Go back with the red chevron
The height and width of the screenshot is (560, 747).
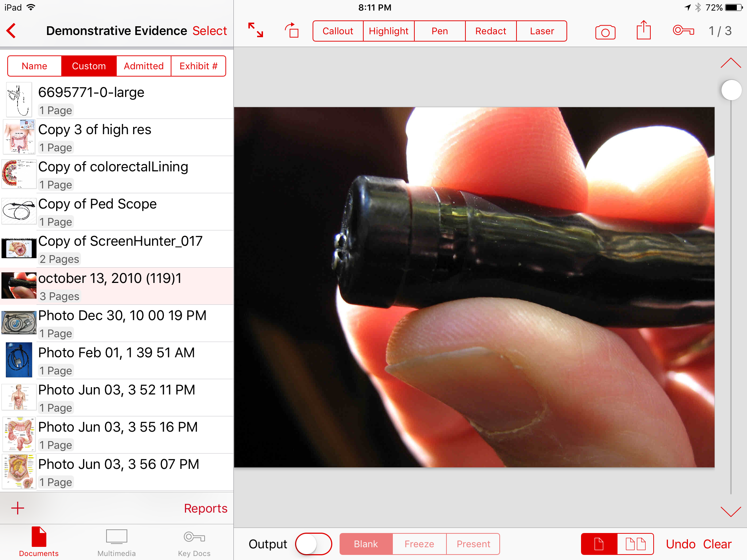tap(12, 31)
